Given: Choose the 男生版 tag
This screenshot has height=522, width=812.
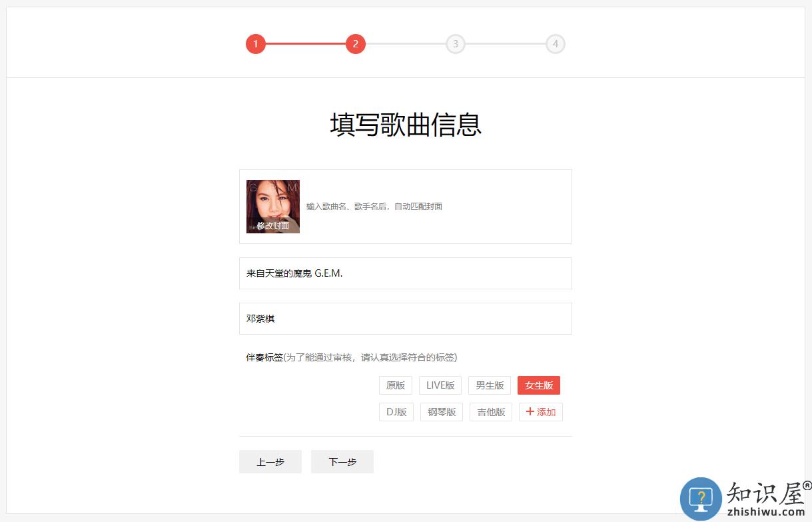Looking at the screenshot, I should pos(490,385).
